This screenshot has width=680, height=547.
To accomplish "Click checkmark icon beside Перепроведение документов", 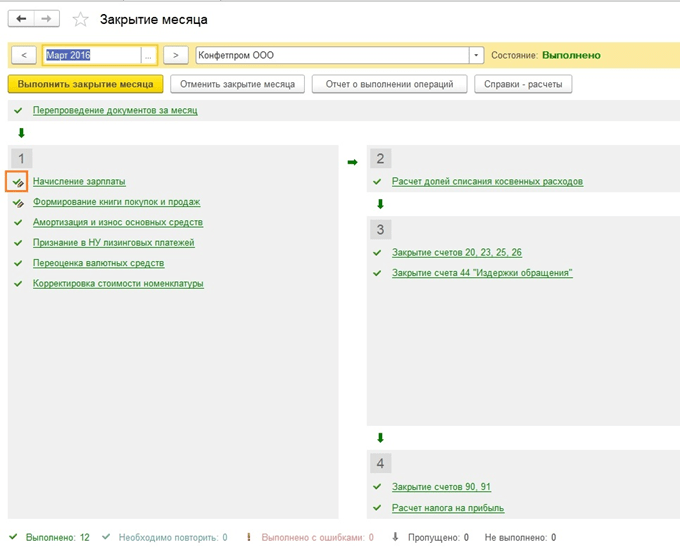I will tap(19, 110).
